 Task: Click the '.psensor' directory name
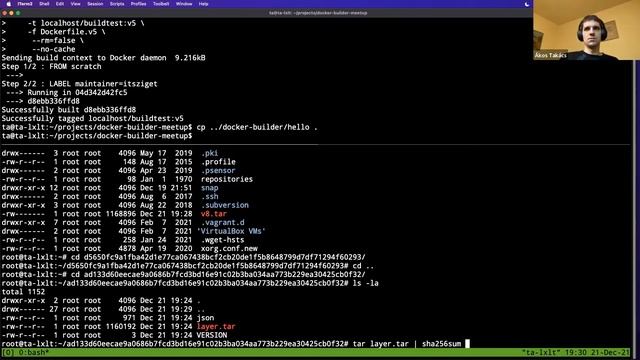click(218, 171)
